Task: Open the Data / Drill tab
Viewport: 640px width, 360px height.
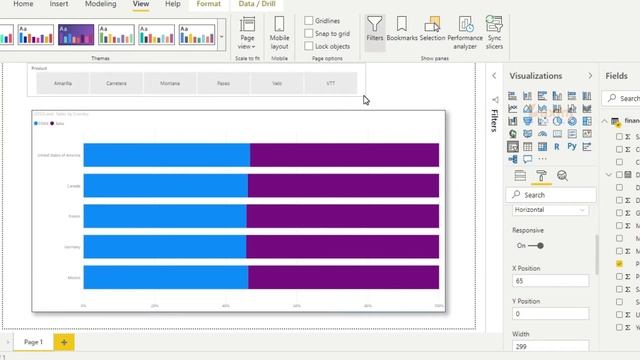Action: 257,4
